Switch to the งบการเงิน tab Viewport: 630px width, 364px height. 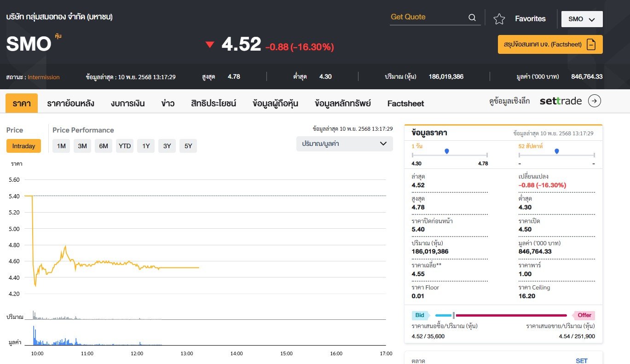pyautogui.click(x=127, y=104)
